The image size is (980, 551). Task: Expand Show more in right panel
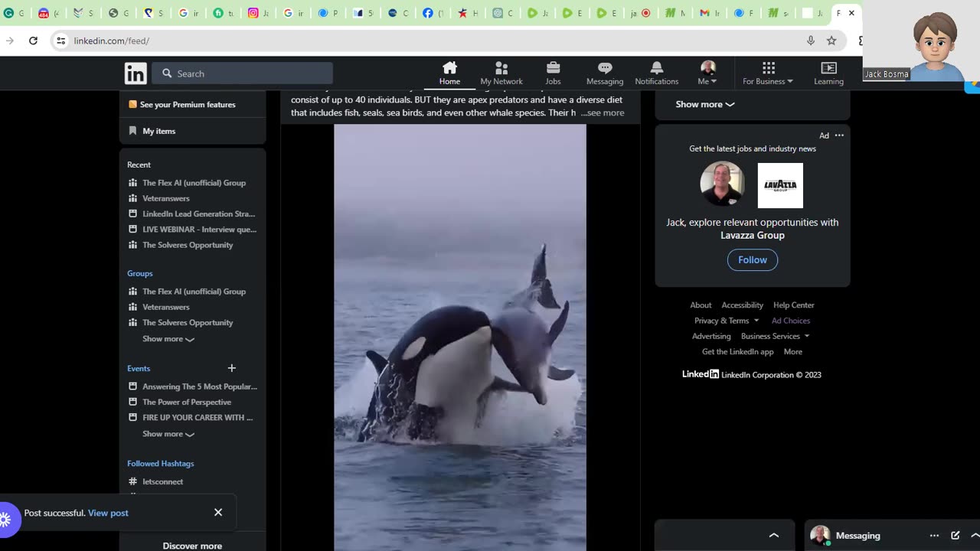[x=705, y=104]
